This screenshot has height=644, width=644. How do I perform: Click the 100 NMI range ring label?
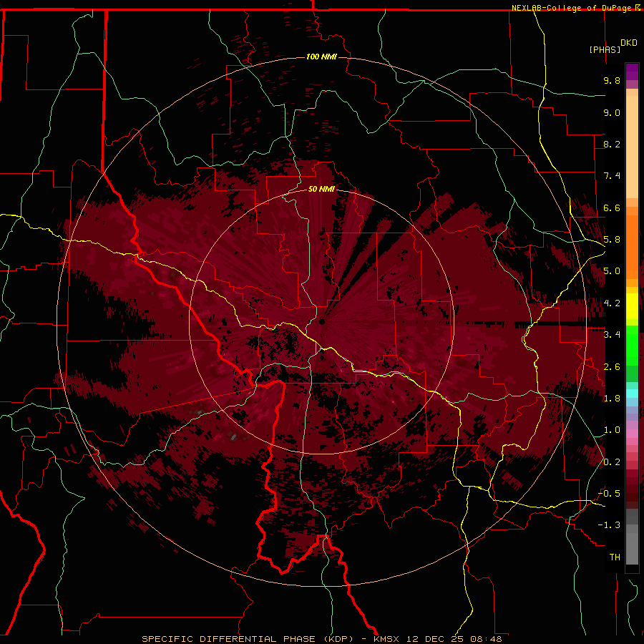point(321,57)
